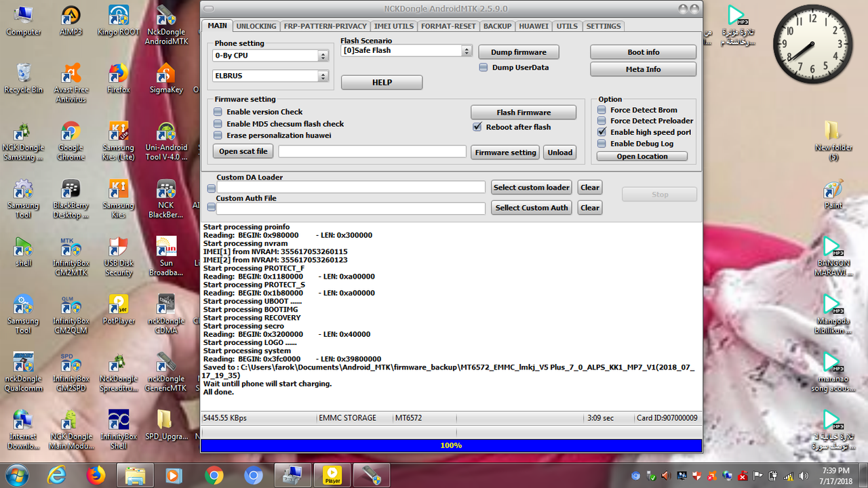Open BlackBerry Desktop shortcut

coord(71,199)
